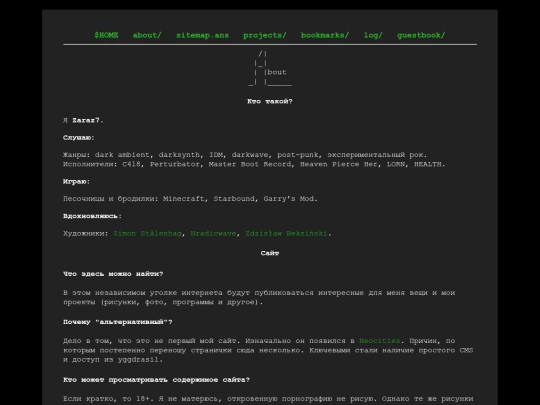The image size is (540, 405).
Task: Click the 'Вдохновляюсь:' label
Action: pos(92,216)
